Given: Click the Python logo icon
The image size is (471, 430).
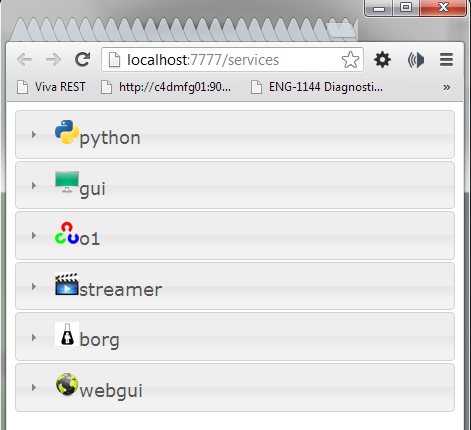Looking at the screenshot, I should point(67,132).
